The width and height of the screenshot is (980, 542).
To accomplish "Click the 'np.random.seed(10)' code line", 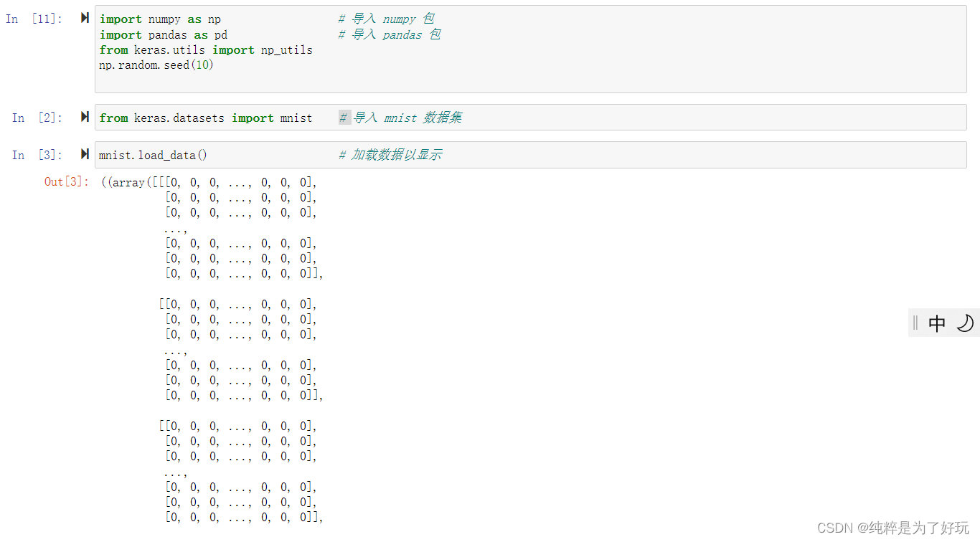I will [x=156, y=65].
